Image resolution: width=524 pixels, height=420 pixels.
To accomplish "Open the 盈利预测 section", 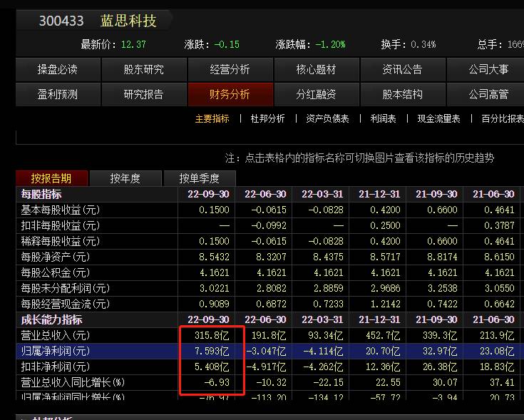I will tap(58, 95).
